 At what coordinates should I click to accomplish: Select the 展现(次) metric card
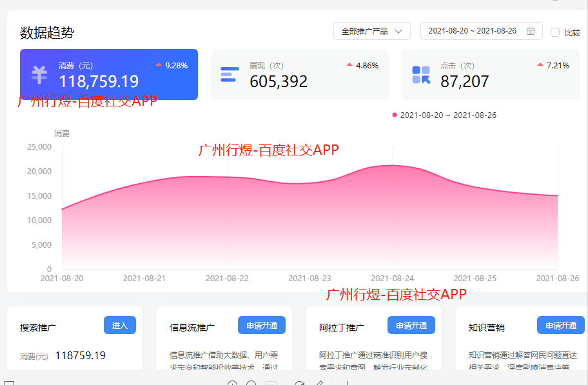(300, 74)
